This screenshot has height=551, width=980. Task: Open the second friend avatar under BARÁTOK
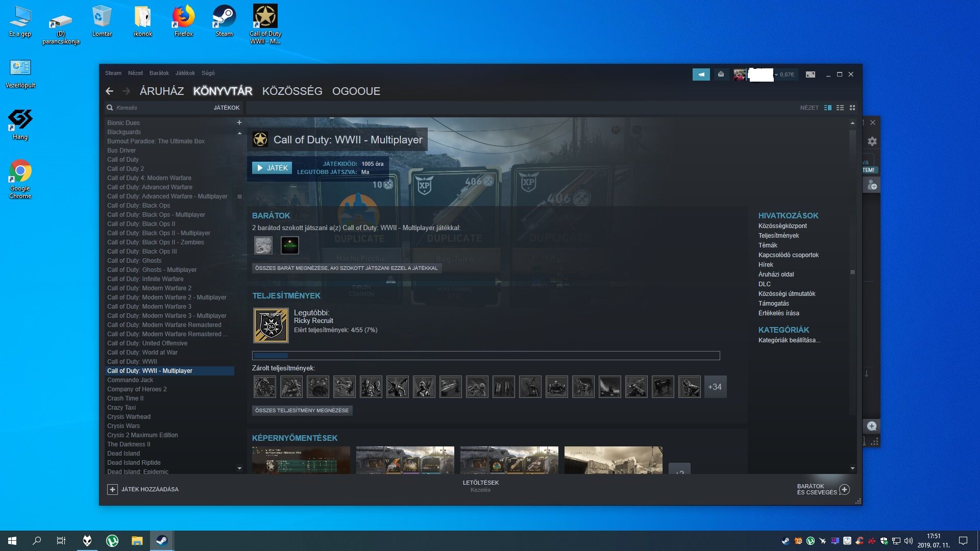click(x=290, y=245)
